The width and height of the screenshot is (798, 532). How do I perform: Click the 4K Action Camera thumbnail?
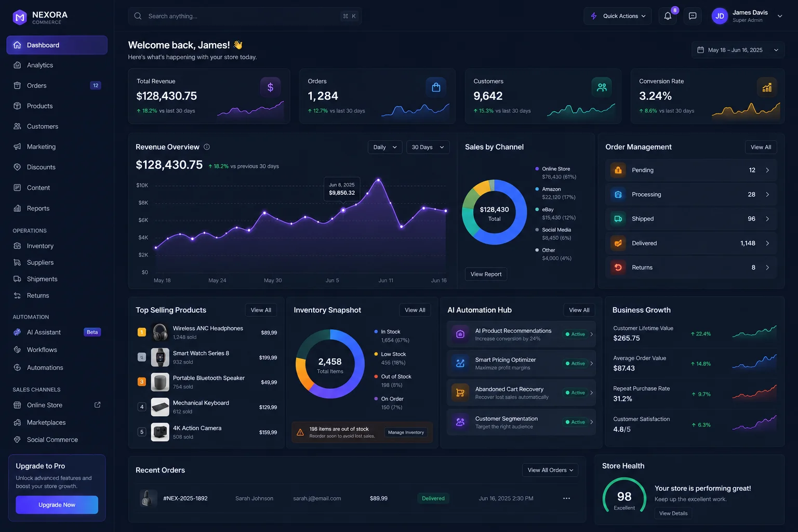160,432
